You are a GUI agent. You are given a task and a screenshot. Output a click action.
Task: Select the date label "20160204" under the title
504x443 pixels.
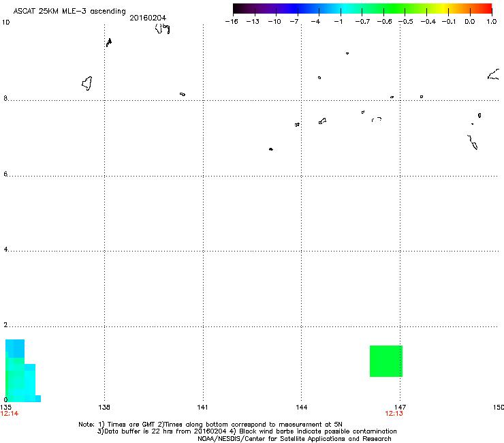pos(148,18)
